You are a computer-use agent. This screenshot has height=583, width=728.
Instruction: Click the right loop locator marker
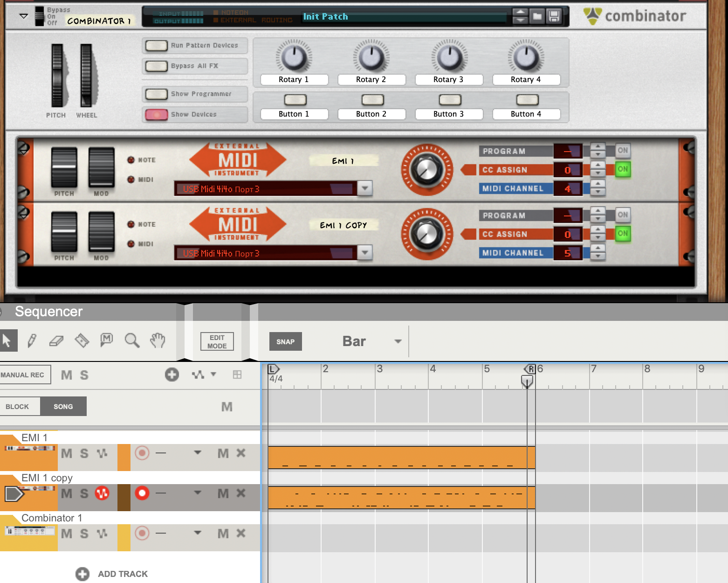pyautogui.click(x=530, y=369)
